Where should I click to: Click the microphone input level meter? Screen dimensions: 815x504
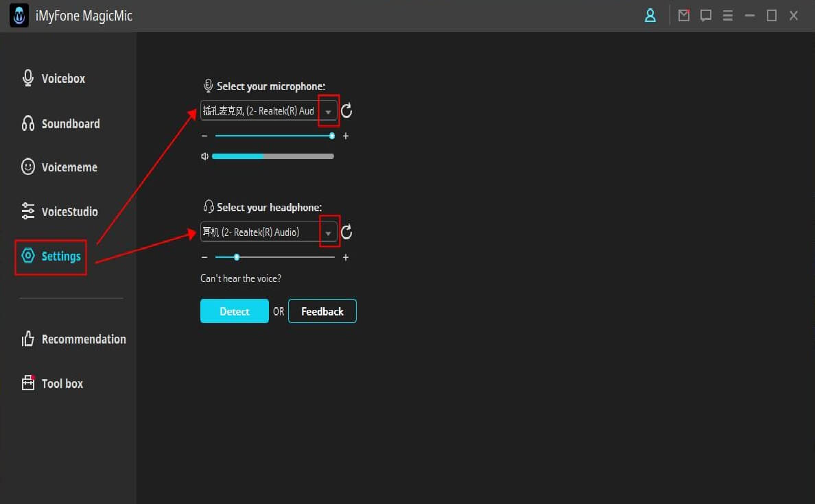point(273,156)
